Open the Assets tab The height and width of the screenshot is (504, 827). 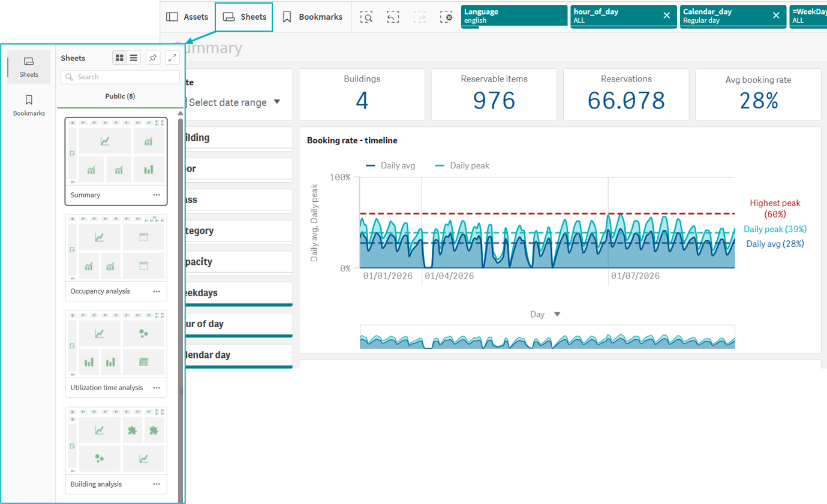pos(187,17)
